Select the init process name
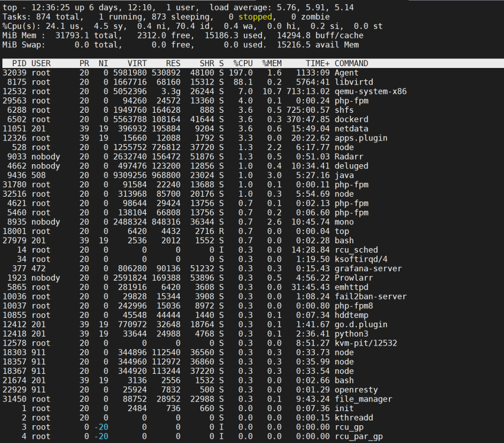This screenshot has height=443, width=504. click(x=344, y=408)
